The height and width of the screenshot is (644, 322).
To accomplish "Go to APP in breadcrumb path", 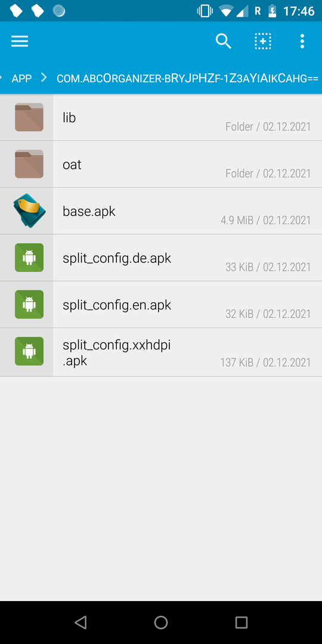I will point(22,79).
